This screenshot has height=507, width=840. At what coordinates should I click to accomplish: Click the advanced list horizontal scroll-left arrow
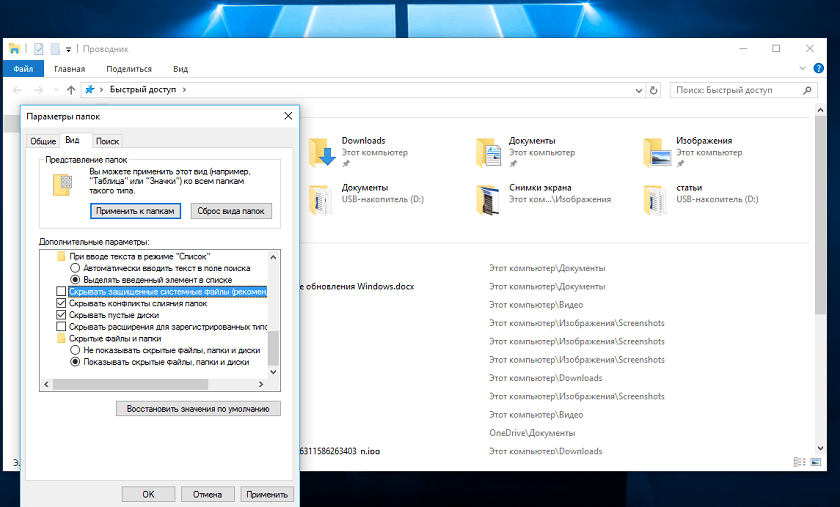click(x=46, y=384)
